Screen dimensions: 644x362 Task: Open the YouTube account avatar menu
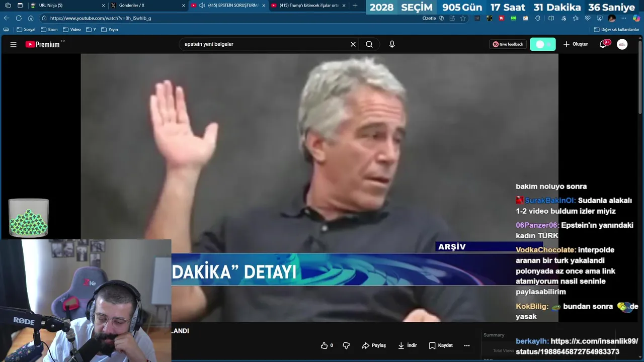click(622, 44)
